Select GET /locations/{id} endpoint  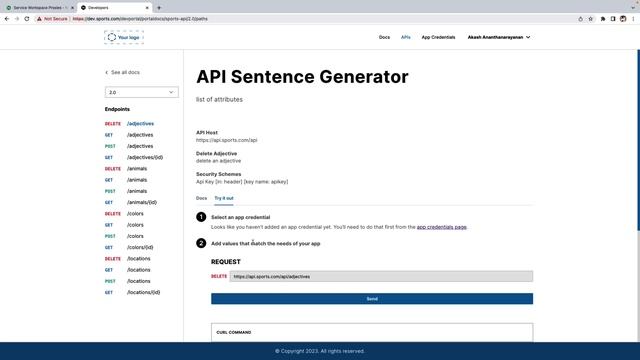(x=132, y=293)
